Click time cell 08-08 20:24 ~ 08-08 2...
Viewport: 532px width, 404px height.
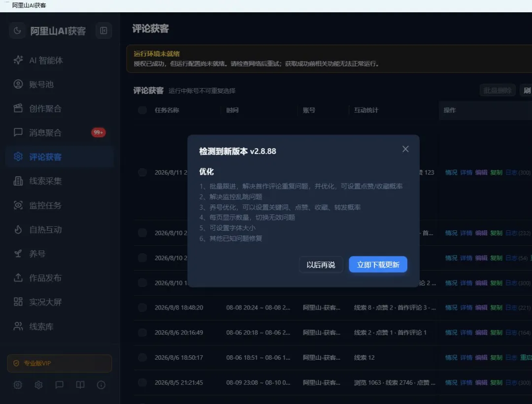click(258, 308)
